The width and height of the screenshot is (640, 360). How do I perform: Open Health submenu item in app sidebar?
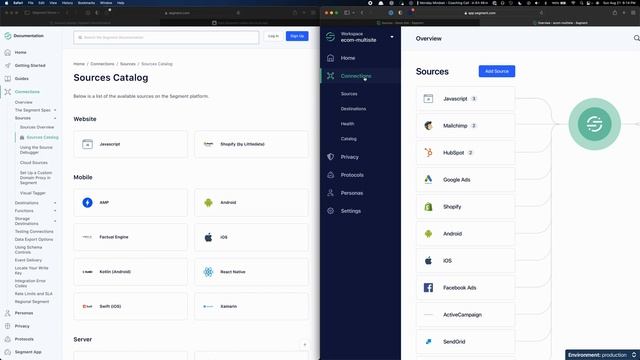(x=347, y=124)
